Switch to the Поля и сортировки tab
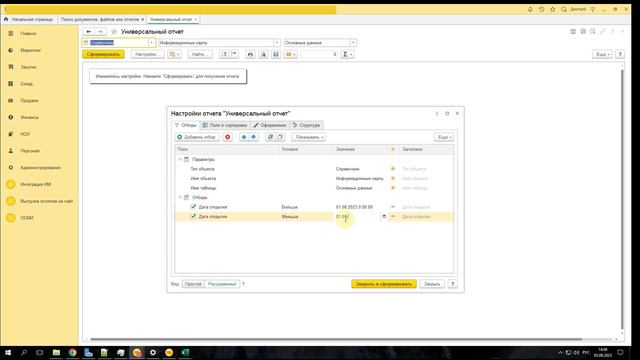 click(225, 125)
